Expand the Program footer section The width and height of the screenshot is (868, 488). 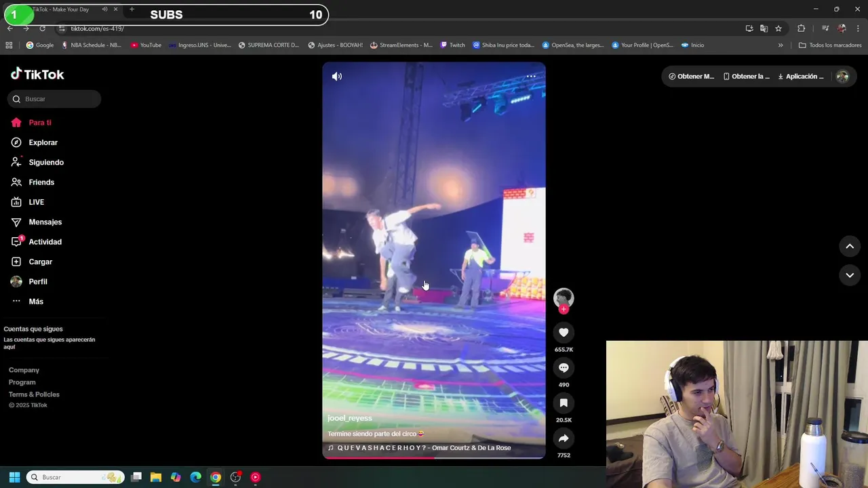point(22,382)
